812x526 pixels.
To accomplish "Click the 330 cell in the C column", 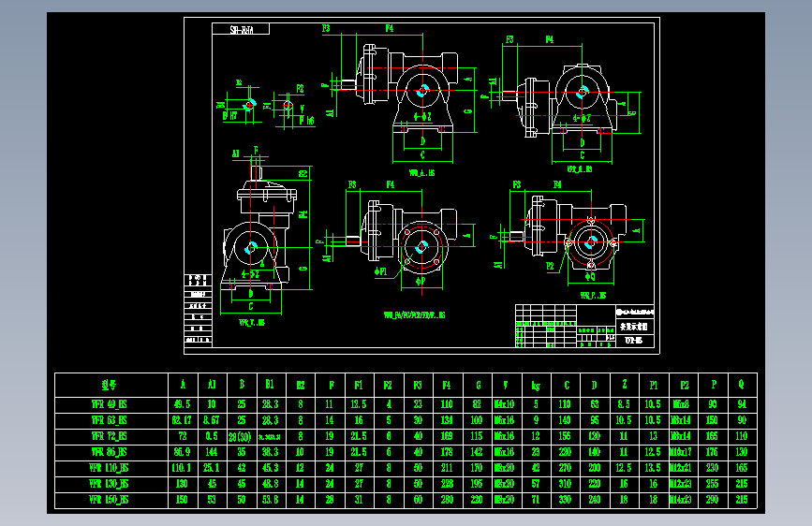I will pos(565,500).
